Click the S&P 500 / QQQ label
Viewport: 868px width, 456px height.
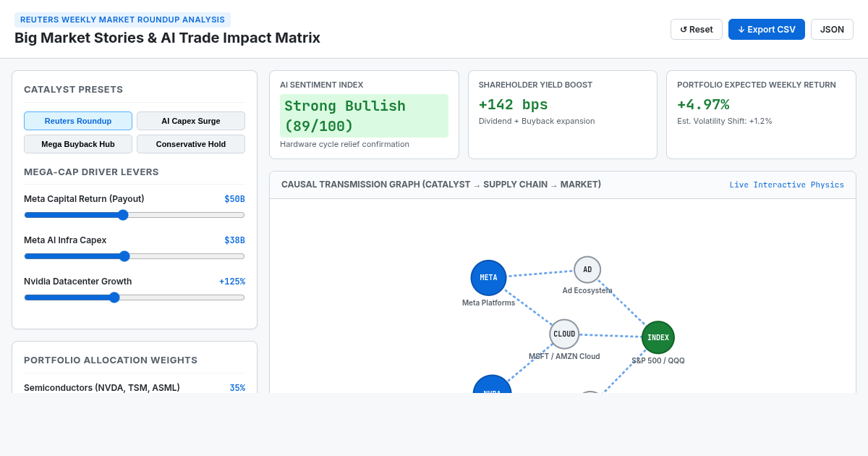point(658,360)
